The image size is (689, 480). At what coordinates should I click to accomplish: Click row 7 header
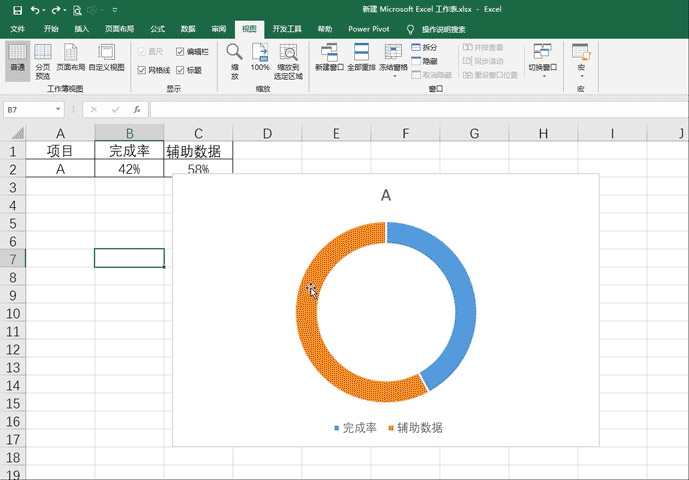[x=13, y=259]
